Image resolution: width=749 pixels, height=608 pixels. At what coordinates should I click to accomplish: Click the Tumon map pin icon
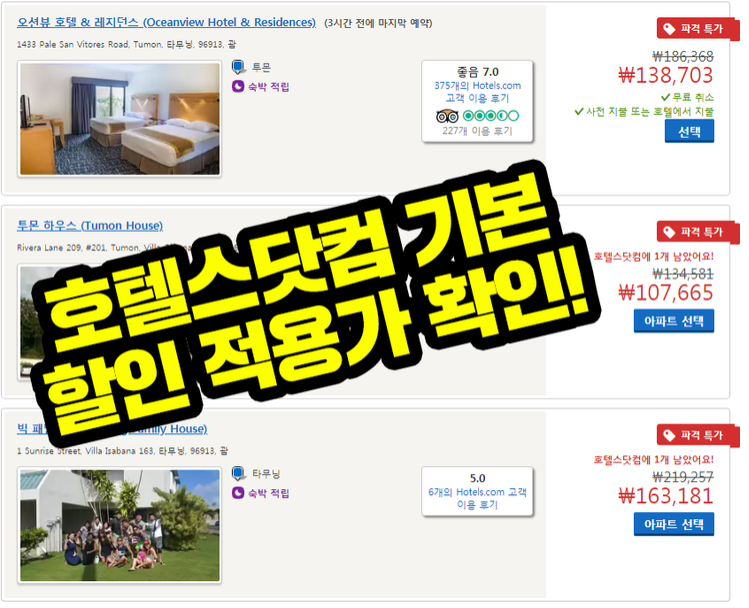[x=238, y=67]
